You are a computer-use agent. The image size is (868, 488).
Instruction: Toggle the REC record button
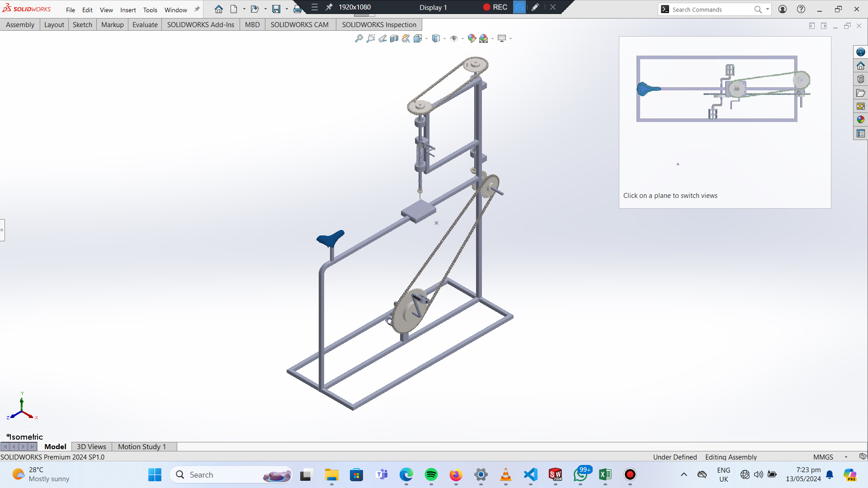pos(495,7)
